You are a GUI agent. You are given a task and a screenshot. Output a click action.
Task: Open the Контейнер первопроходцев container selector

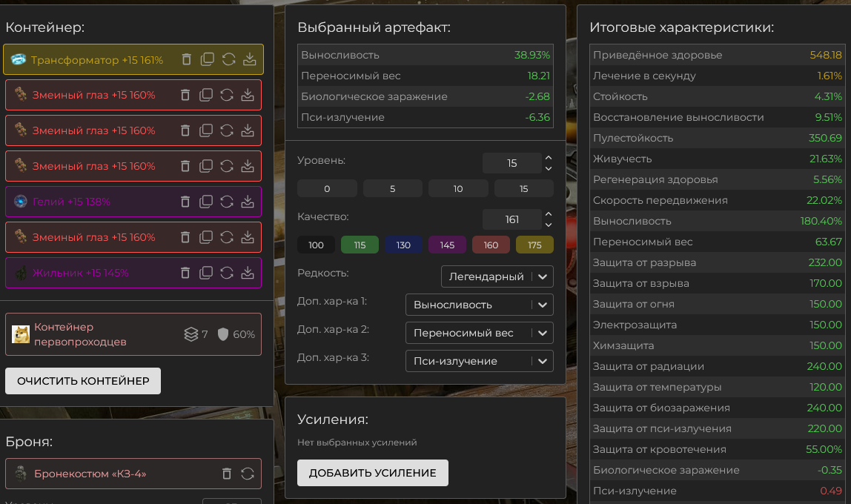tap(133, 334)
